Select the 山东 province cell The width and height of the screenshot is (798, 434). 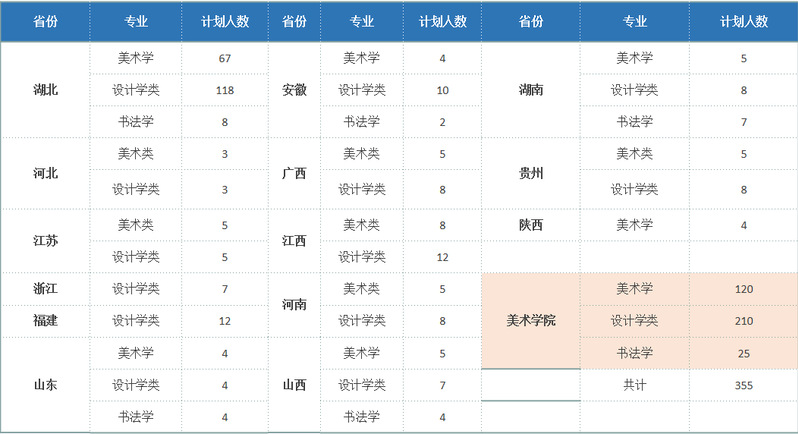pos(45,385)
